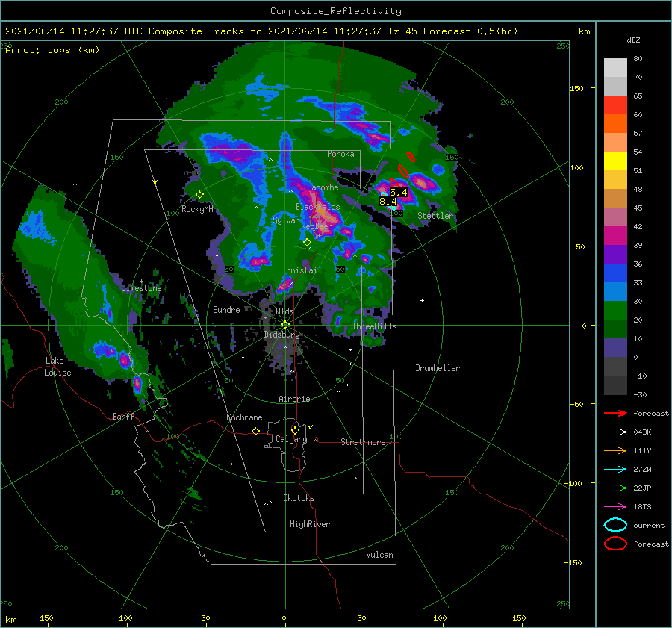The image size is (672, 628).
Task: Click the red forecast arrow in legend
Action: tap(615, 413)
